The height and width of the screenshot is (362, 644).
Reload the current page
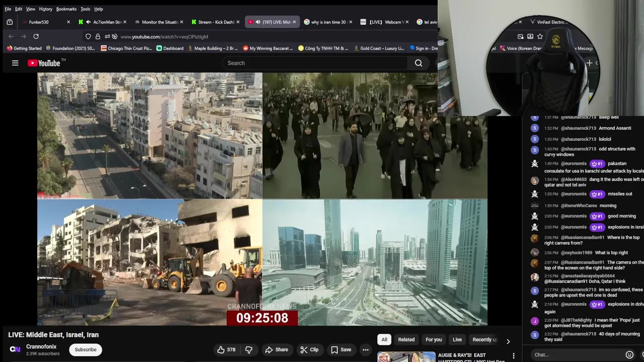36,36
